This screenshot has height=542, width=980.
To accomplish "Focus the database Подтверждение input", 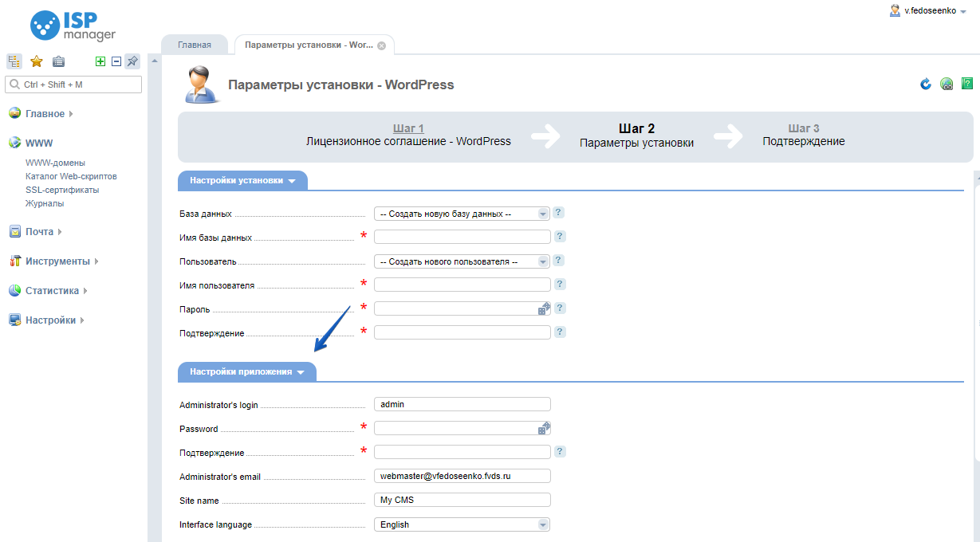I will (462, 332).
